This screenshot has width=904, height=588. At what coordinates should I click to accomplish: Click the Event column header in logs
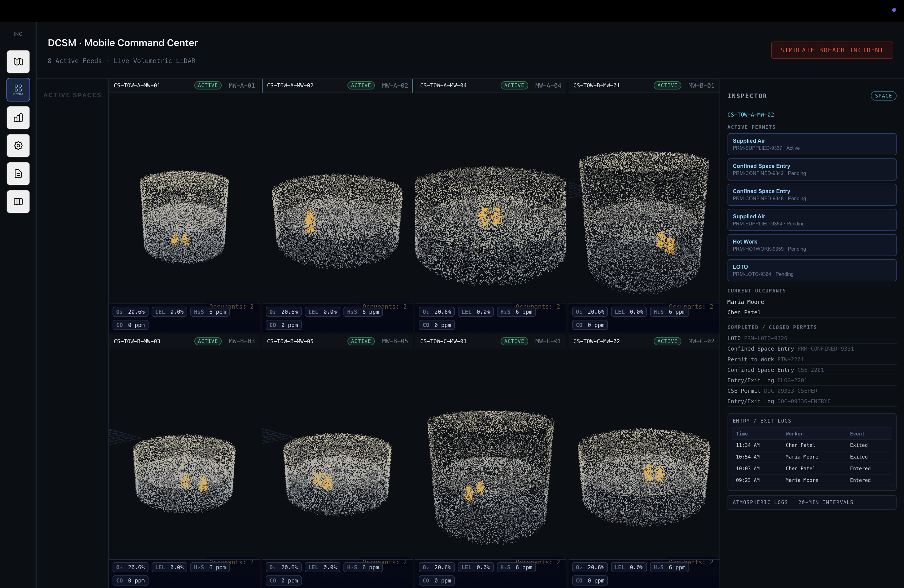pos(857,434)
